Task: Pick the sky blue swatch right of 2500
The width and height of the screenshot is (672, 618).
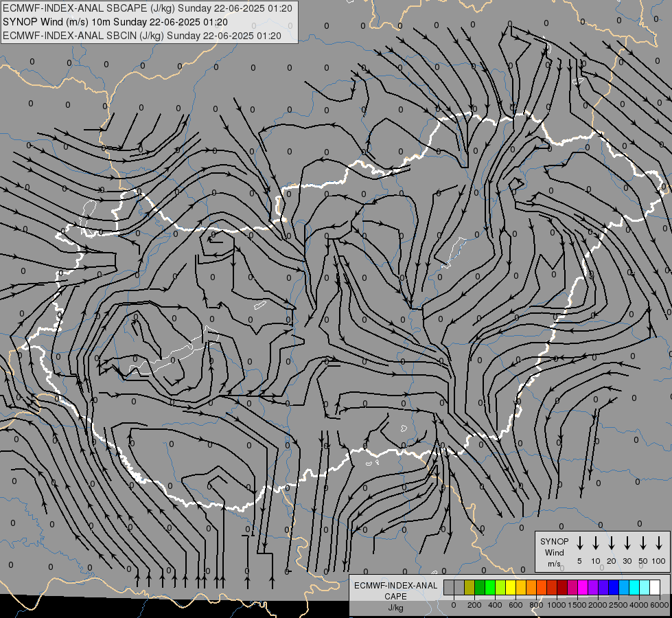Action: click(624, 587)
